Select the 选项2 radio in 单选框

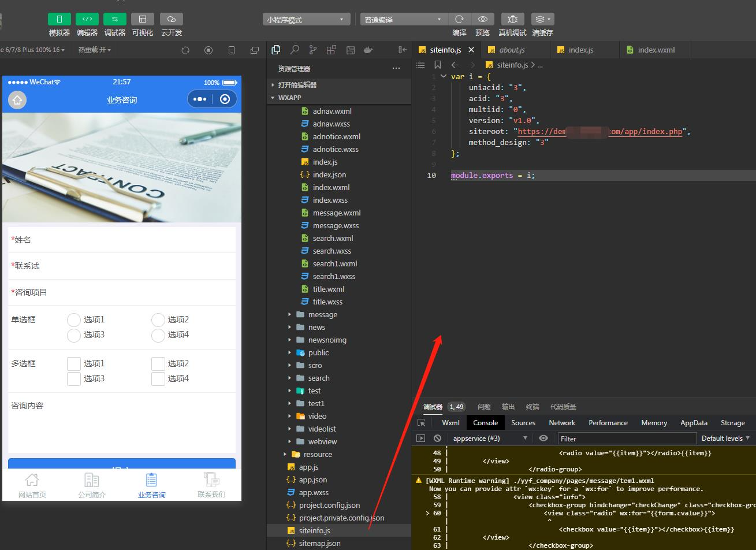click(158, 319)
